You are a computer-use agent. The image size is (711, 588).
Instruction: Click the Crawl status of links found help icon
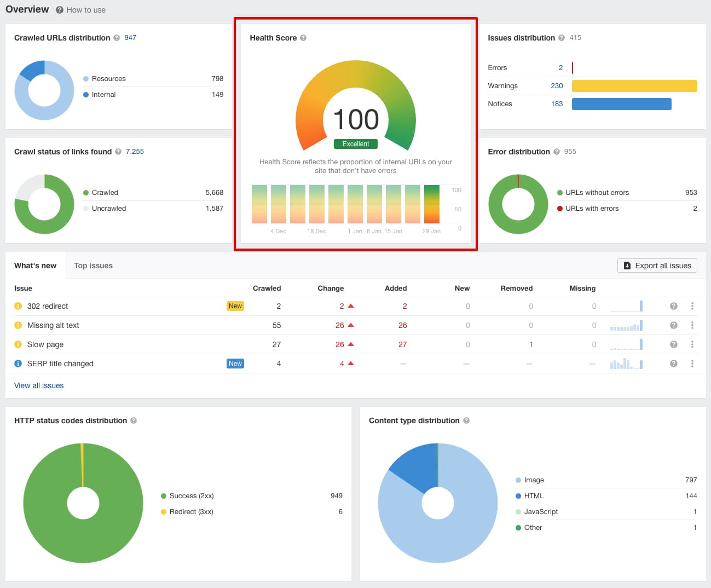[x=118, y=152]
